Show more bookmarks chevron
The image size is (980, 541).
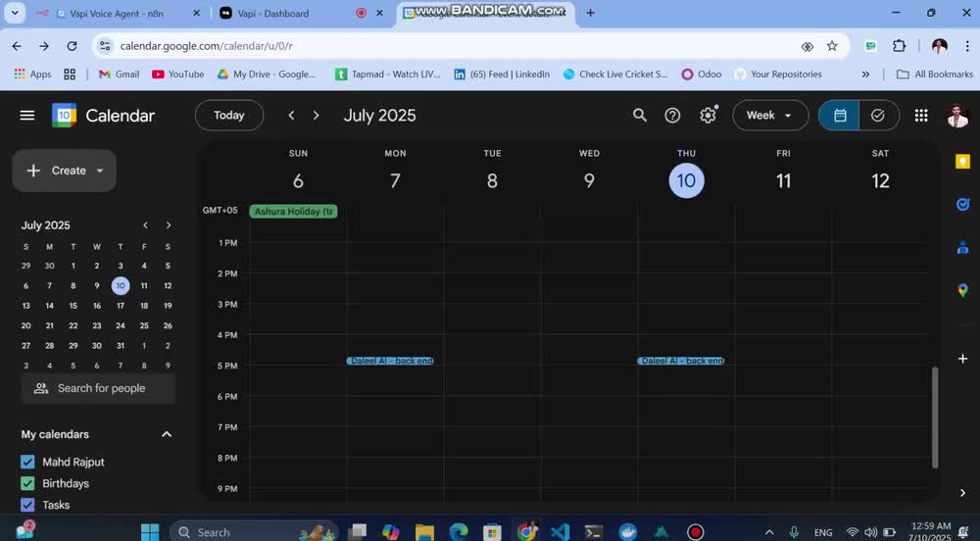[x=865, y=74]
